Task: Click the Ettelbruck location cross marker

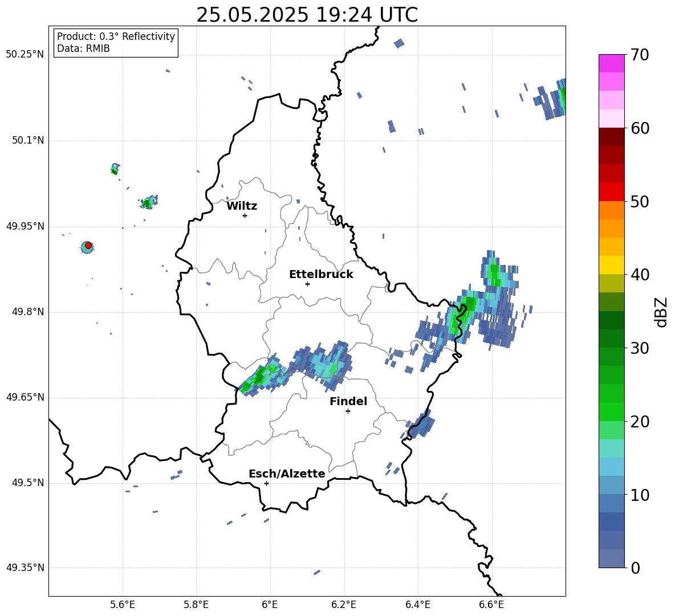Action: point(307,284)
